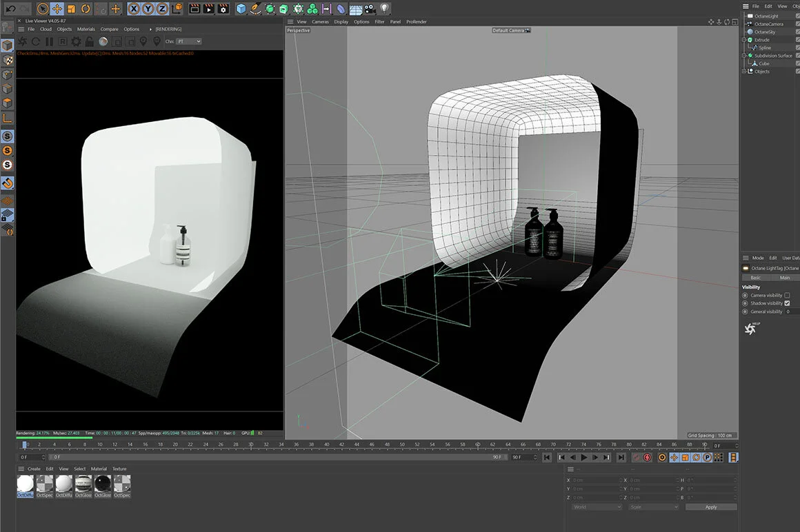Screen dimensions: 800x532
Task: Open the Edit Render Settings clapperboard icon
Action: tap(223, 9)
